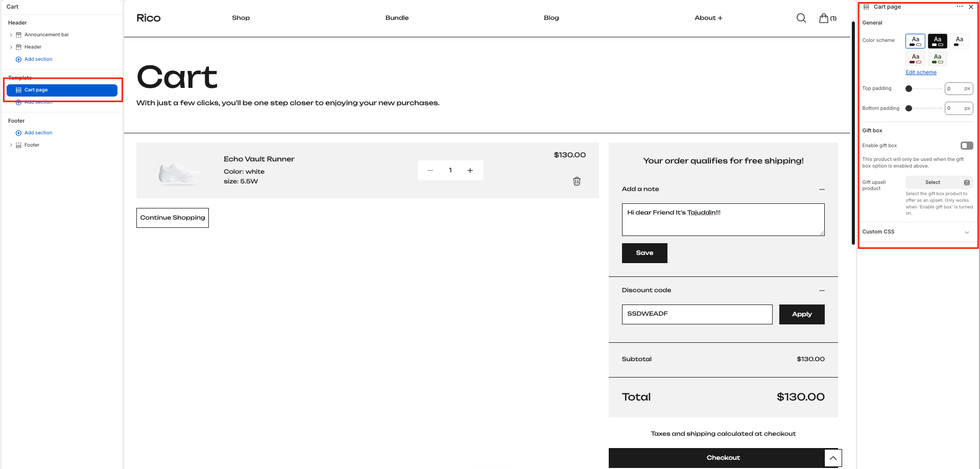Toggle the Enable gift box switch
Viewport: 980px width, 469px height.
click(967, 146)
